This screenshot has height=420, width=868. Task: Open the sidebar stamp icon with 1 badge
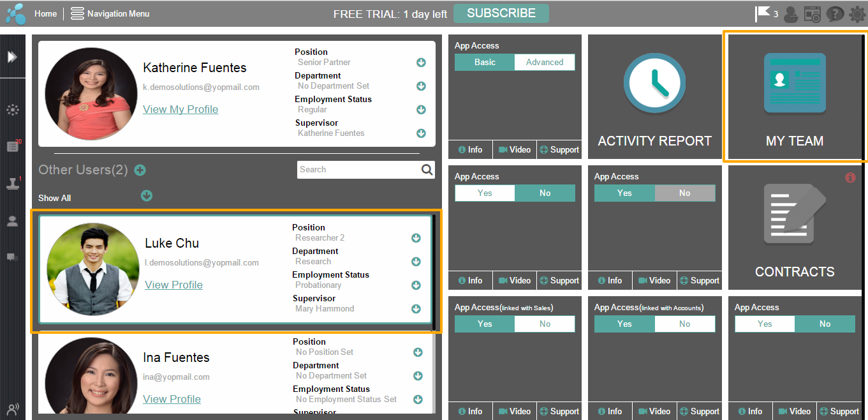tap(12, 184)
